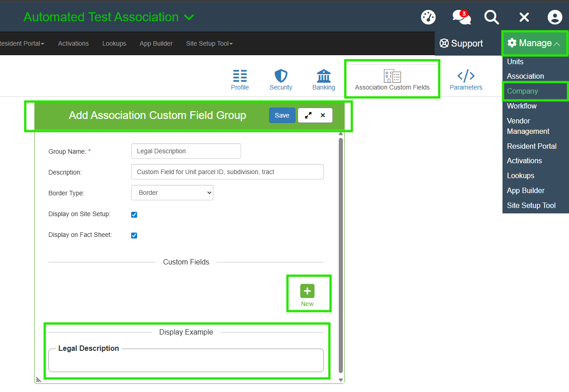Screen dimensions: 569x392
Task: Click the Group Name input field
Action: [186, 151]
